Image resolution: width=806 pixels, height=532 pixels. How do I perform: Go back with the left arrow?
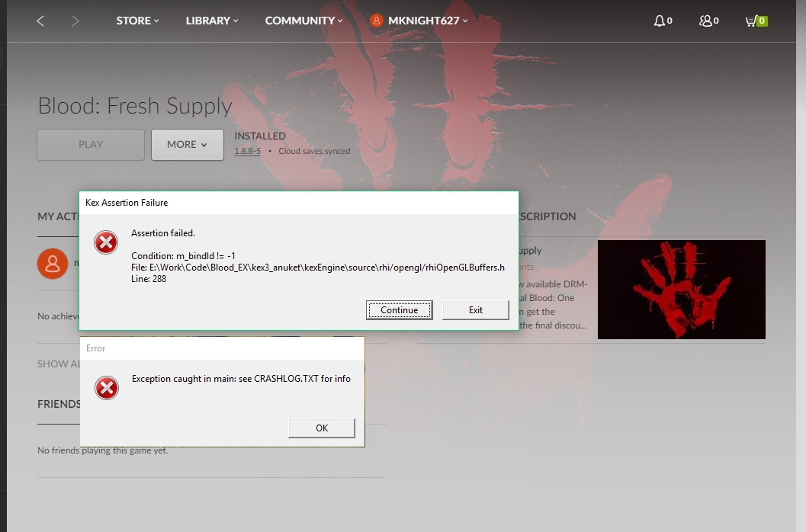point(40,21)
